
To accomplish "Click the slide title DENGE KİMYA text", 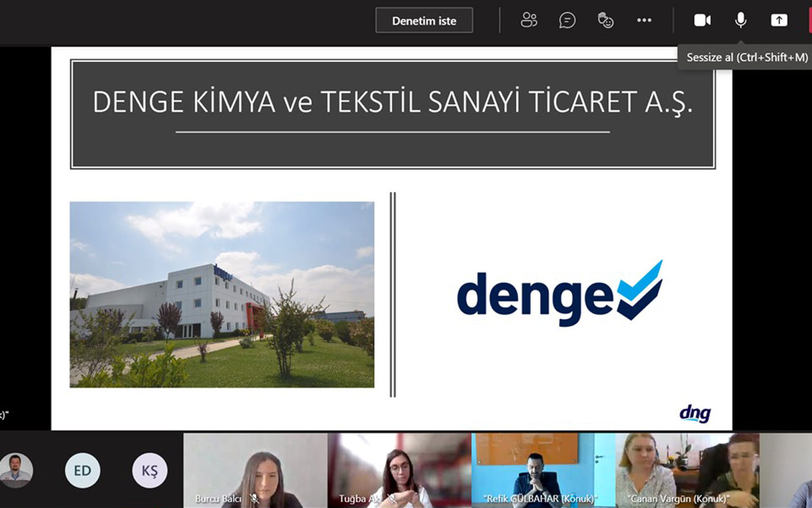I will point(393,102).
